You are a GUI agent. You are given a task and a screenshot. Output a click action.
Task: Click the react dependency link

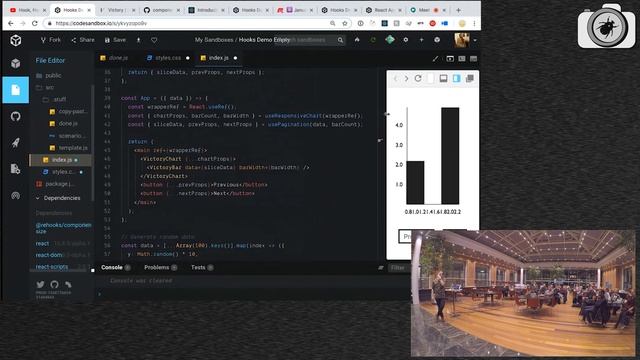(42, 243)
